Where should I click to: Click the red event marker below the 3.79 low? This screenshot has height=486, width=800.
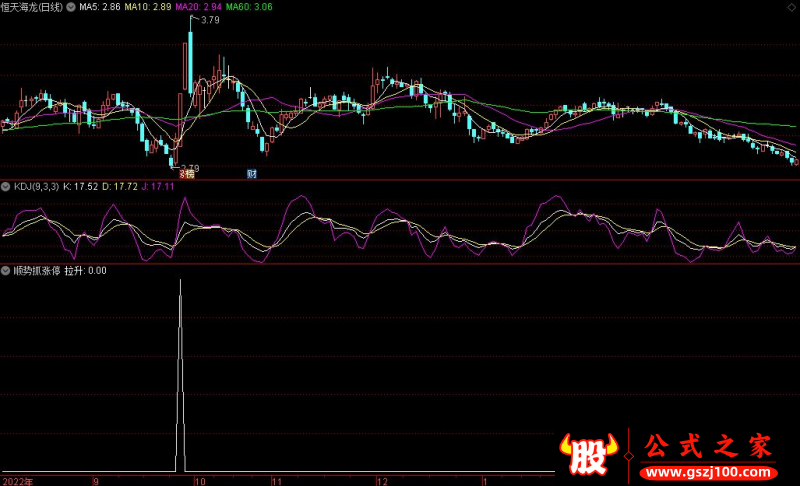point(185,174)
